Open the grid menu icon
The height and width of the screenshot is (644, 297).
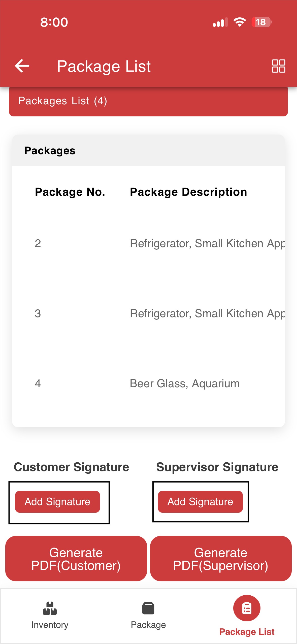click(x=278, y=66)
